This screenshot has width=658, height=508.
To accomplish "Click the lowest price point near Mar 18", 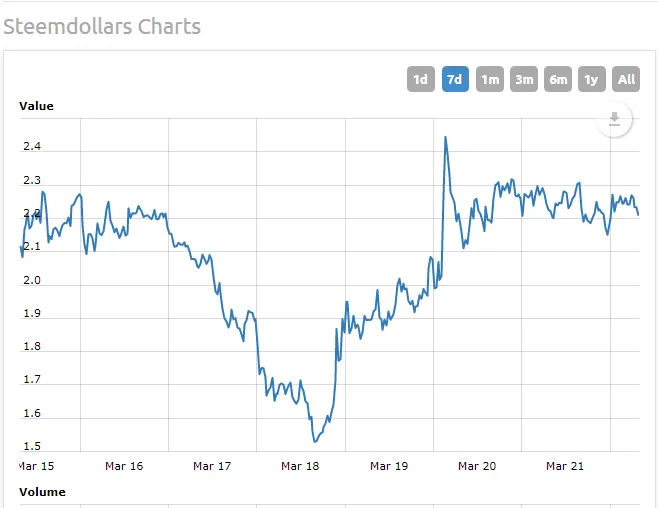I will point(314,441).
